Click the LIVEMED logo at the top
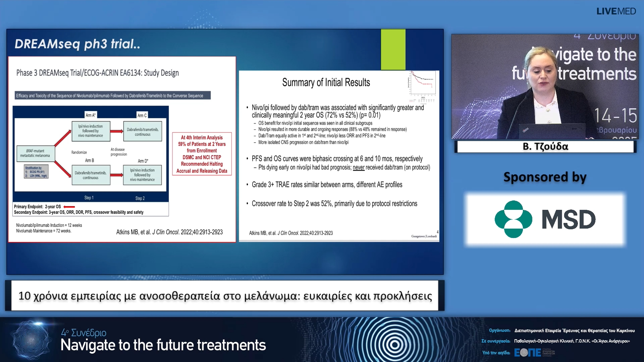 tap(616, 11)
